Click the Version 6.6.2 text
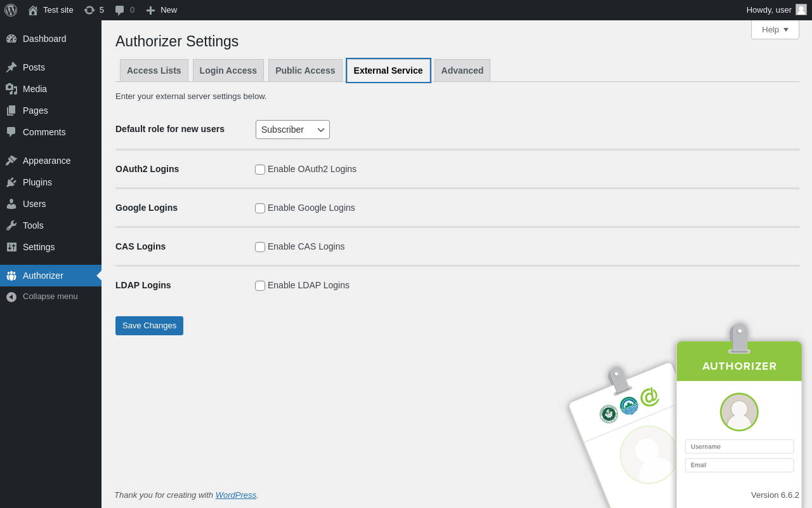 [775, 495]
